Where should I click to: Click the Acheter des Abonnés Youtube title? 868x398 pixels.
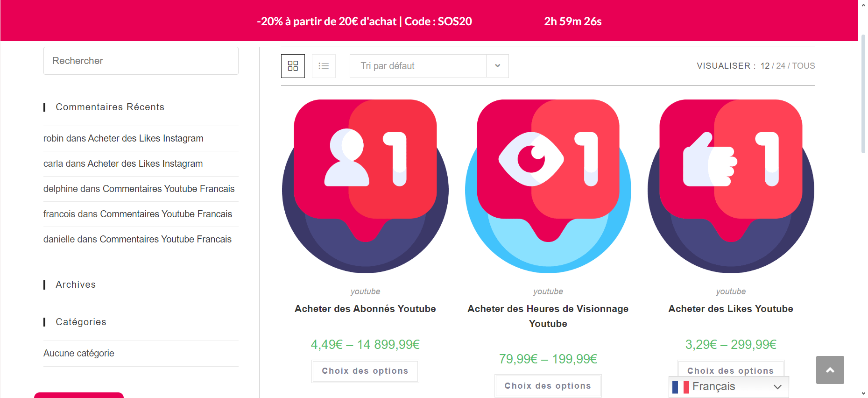[365, 309]
